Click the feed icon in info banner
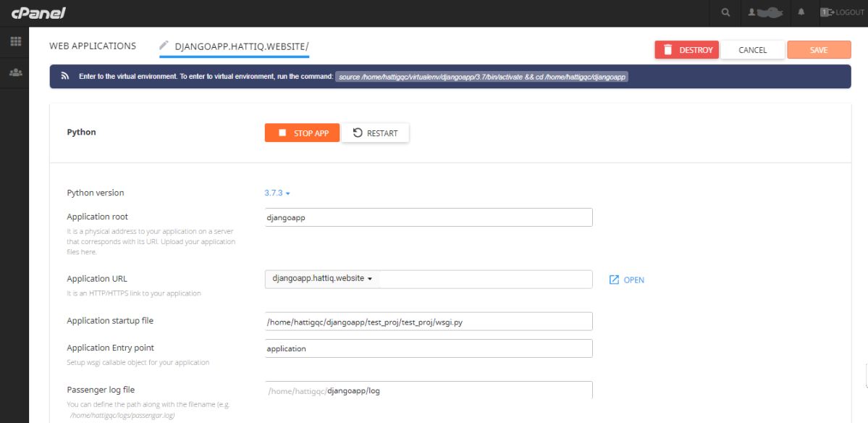 pos(64,76)
